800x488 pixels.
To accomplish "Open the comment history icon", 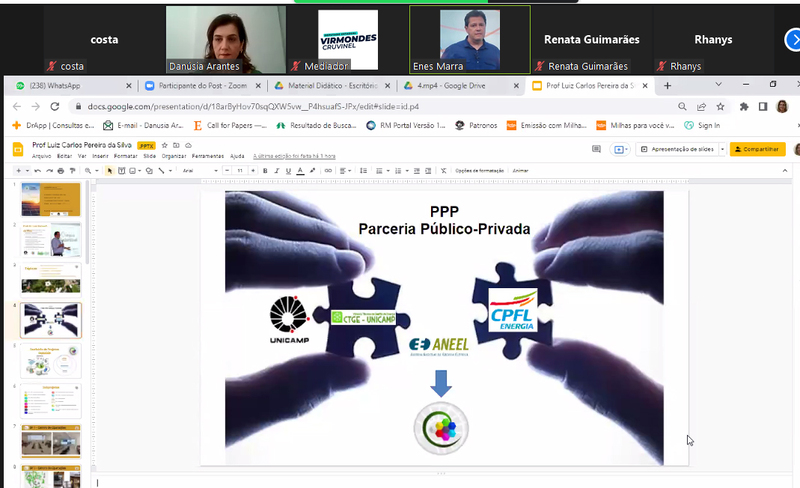I will pos(596,149).
